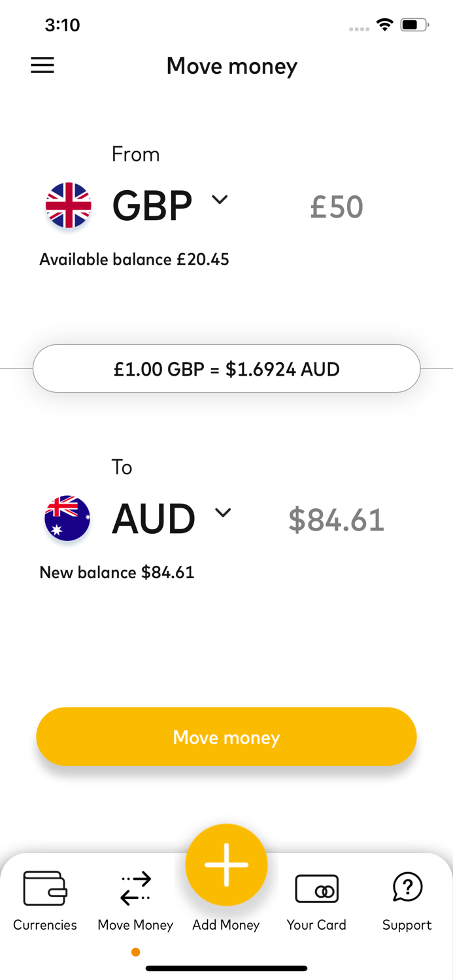Tap the $84.61 converted amount
Screen dimensions: 453x980
(336, 519)
